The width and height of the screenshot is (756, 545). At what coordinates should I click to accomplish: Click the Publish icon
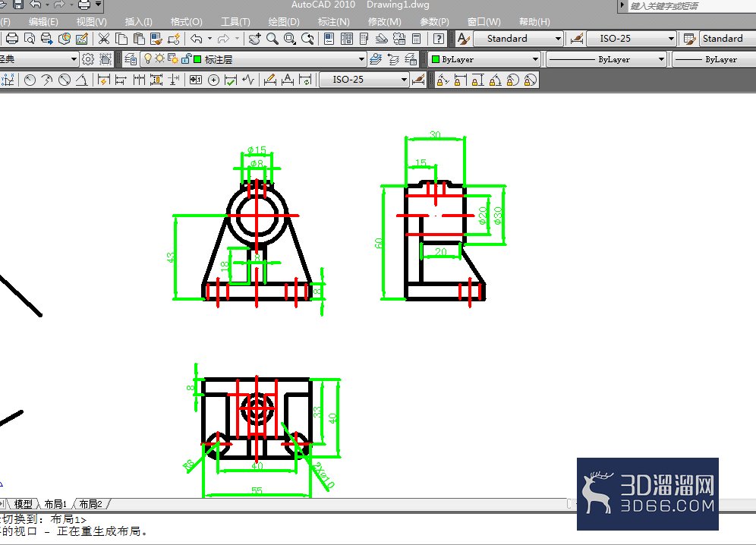pos(47,39)
